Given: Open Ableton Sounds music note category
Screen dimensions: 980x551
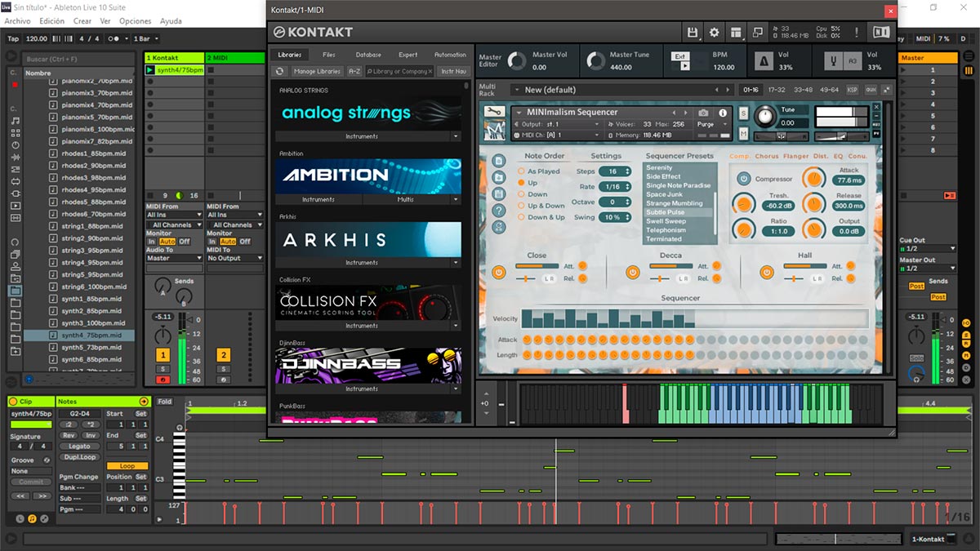Looking at the screenshot, I should (15, 121).
